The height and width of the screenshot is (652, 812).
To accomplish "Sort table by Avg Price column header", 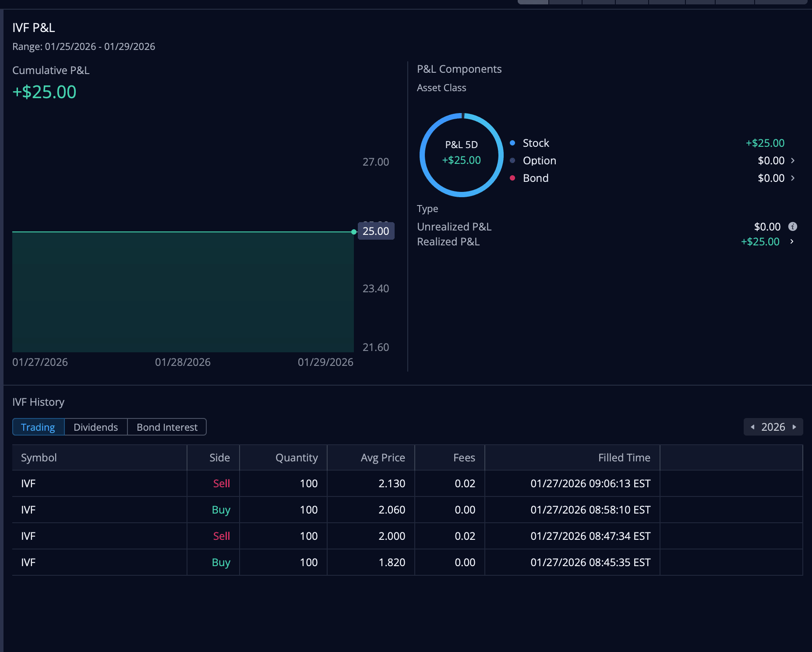I will coord(382,458).
